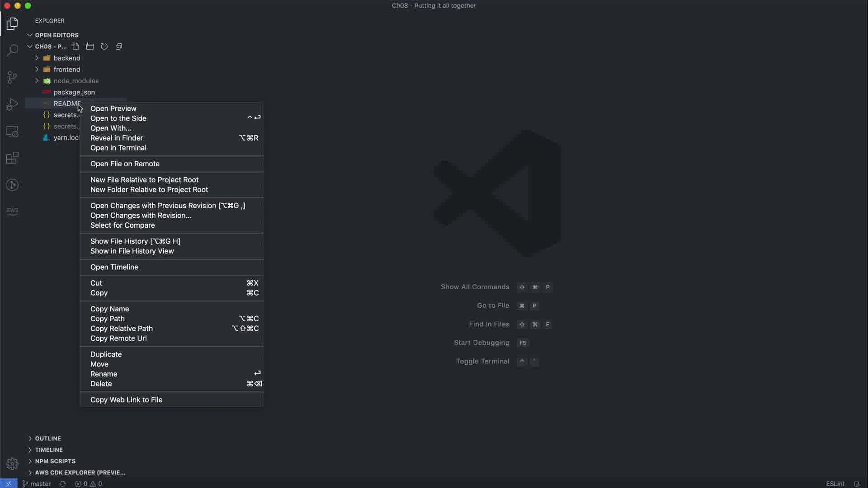868x488 pixels.
Task: Choose Copy Relative Path in the menu
Action: pos(121,328)
